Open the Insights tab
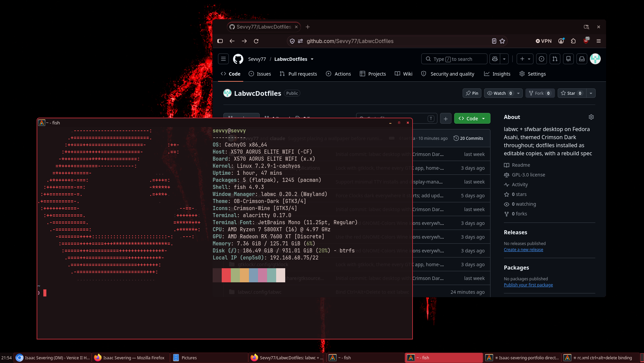This screenshot has width=644, height=363. coord(497,74)
